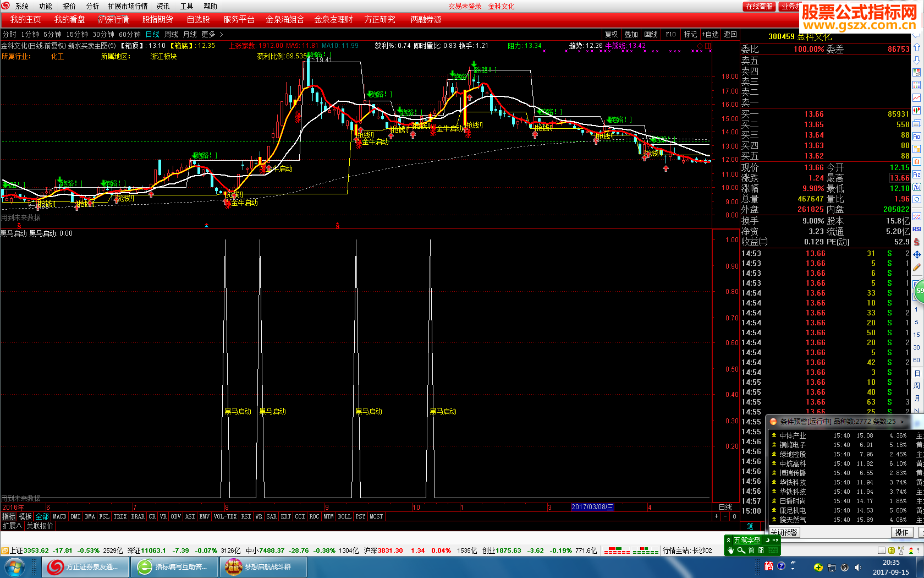Click the speaker volume icon in system tray
This screenshot has height=578, width=924.
pos(858,568)
